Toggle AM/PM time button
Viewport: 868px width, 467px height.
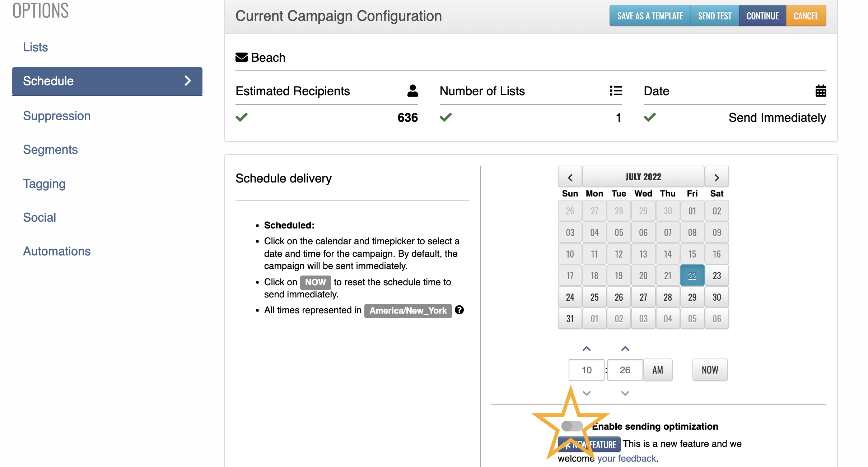pyautogui.click(x=658, y=370)
